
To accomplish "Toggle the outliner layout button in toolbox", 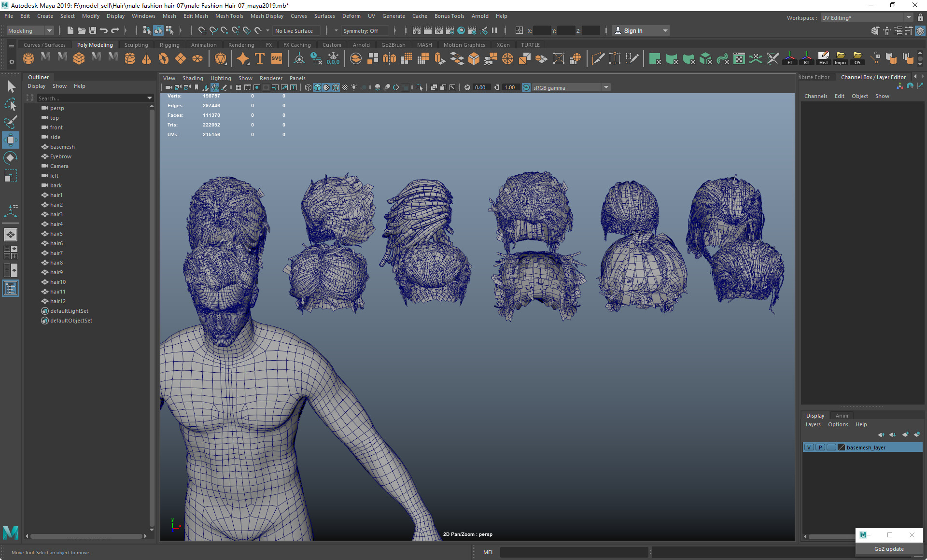I will tap(11, 289).
